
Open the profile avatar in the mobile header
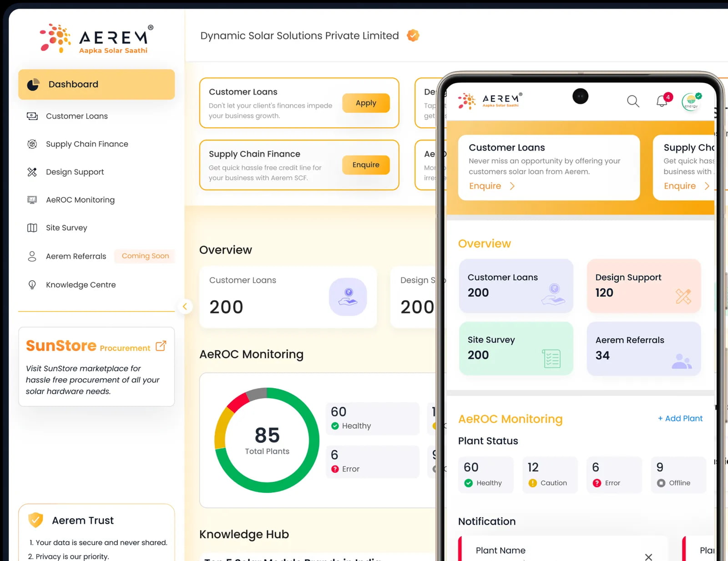point(691,102)
